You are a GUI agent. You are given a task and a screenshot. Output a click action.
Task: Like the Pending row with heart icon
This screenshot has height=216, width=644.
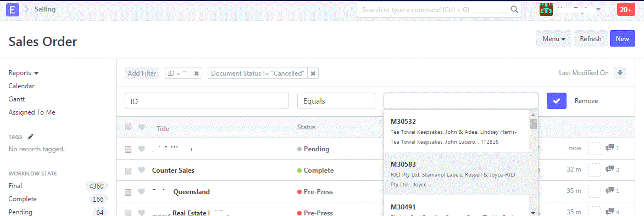tap(142, 149)
